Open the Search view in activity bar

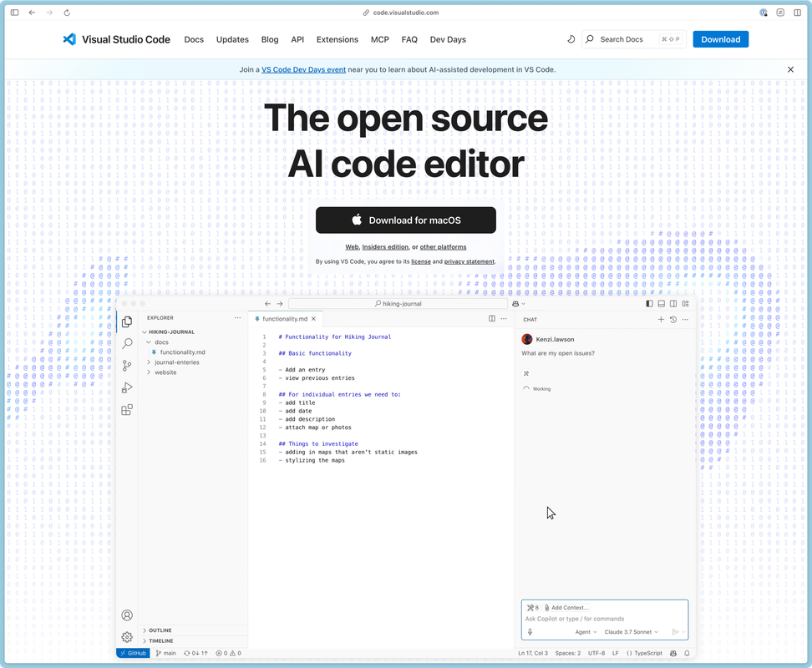click(127, 343)
